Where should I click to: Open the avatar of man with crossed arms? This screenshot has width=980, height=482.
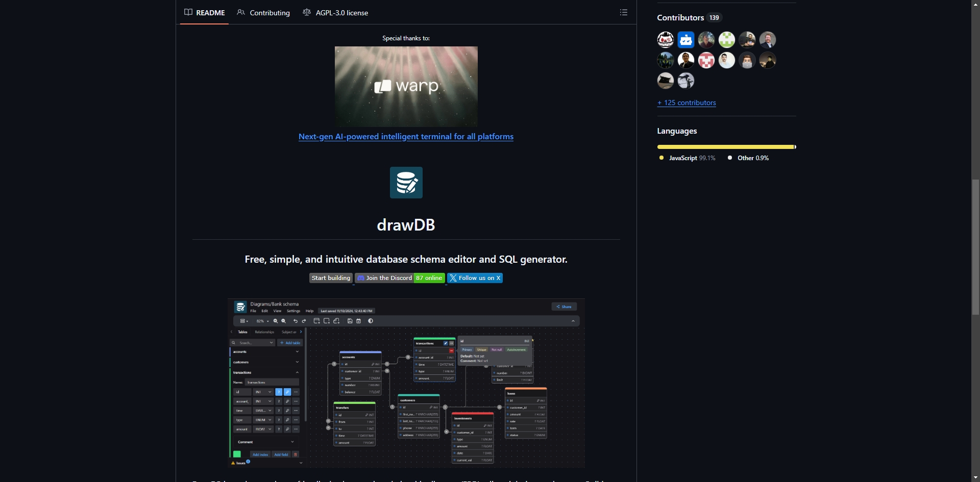pos(747,40)
